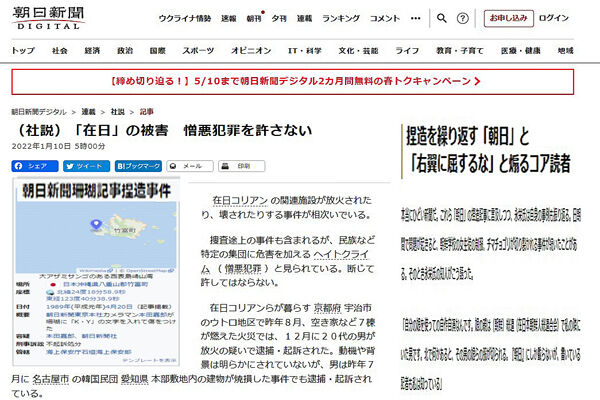Click 宇治市 link in article
Viewport: 600px width, 400px height.
(358, 308)
